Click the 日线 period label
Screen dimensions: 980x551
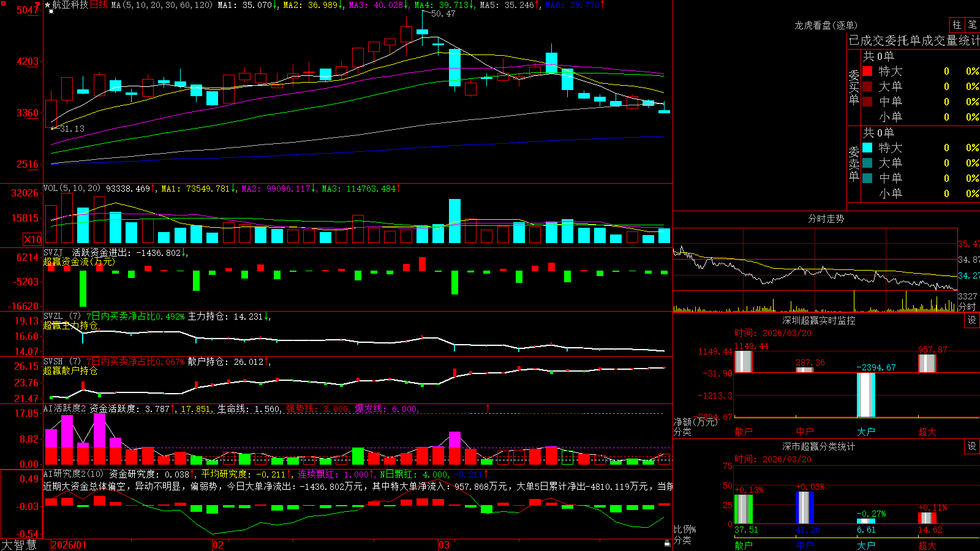[99, 5]
